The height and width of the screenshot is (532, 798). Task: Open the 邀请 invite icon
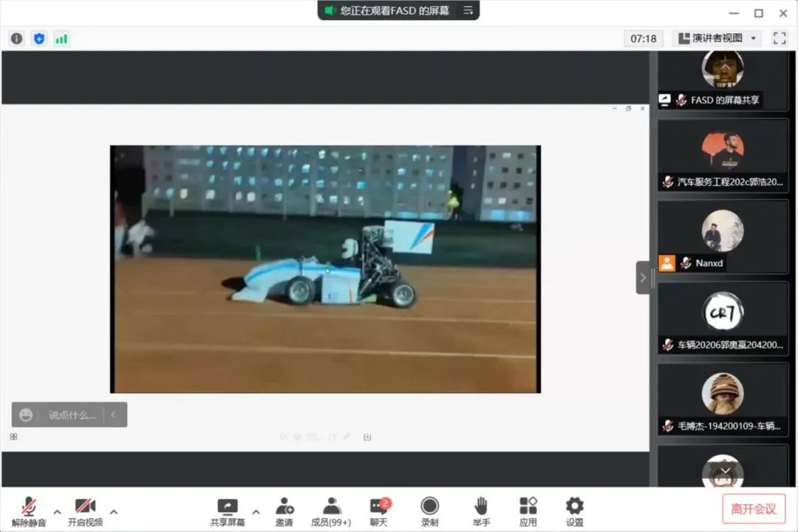[284, 511]
